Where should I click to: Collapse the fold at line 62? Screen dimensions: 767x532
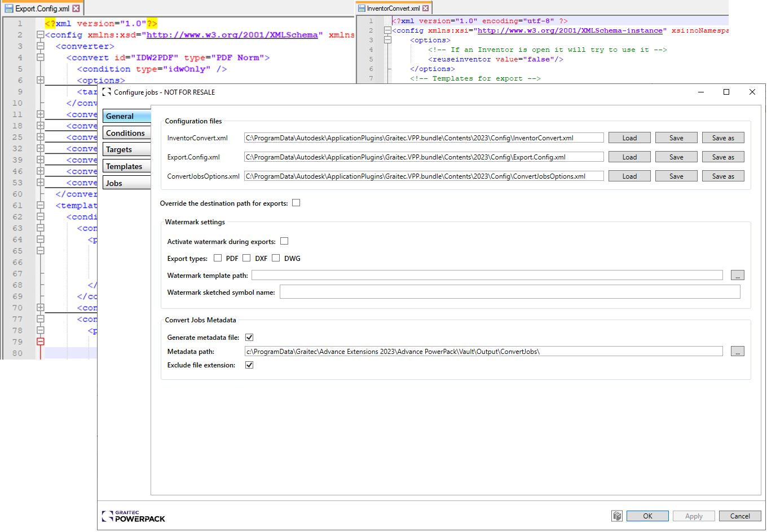click(x=41, y=216)
